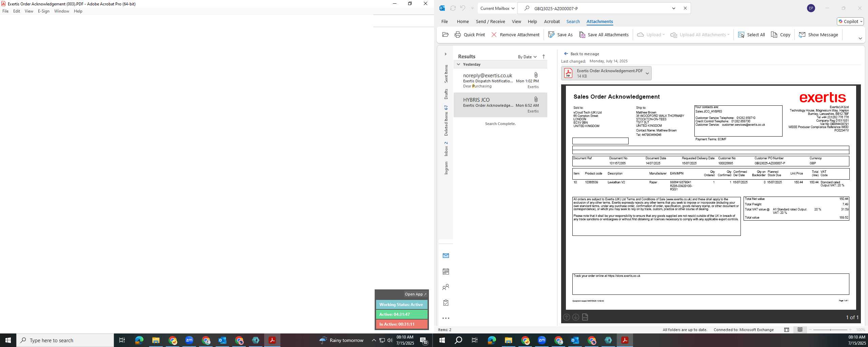
Task: Open Customize Quick Access Toolbar dropdown
Action: click(472, 8)
